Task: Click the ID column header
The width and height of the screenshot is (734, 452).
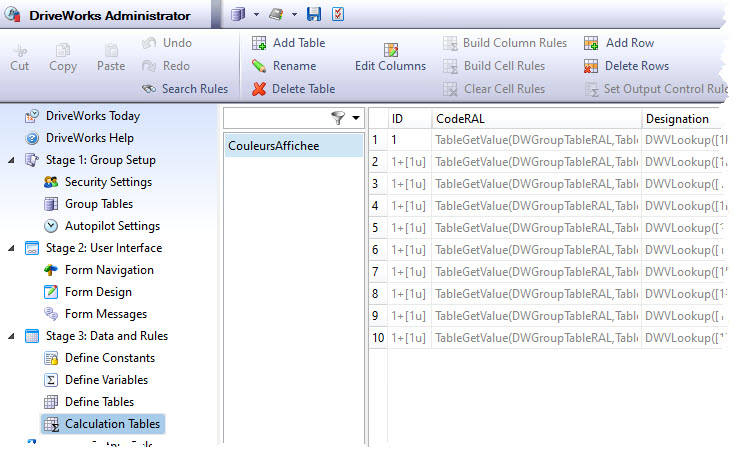Action: click(x=409, y=119)
